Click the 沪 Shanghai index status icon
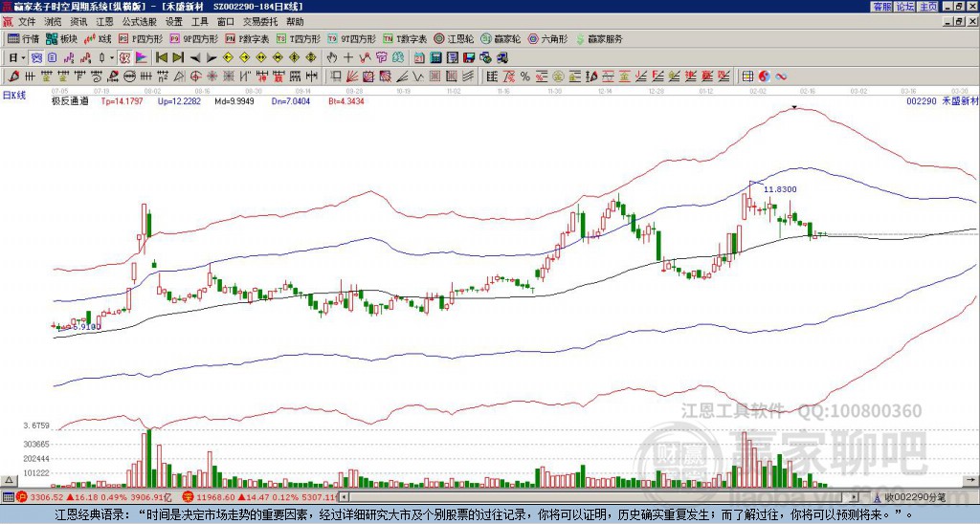Image resolution: width=980 pixels, height=524 pixels. pyautogui.click(x=21, y=497)
